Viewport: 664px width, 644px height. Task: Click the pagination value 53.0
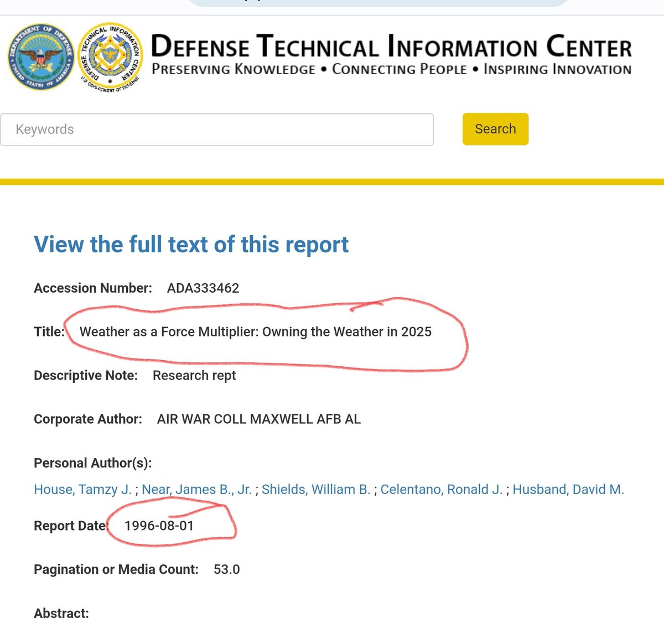click(227, 569)
